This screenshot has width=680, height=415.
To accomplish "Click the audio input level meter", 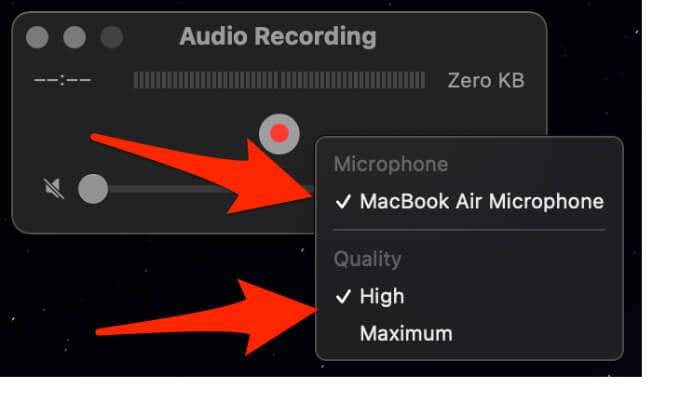I will click(279, 80).
